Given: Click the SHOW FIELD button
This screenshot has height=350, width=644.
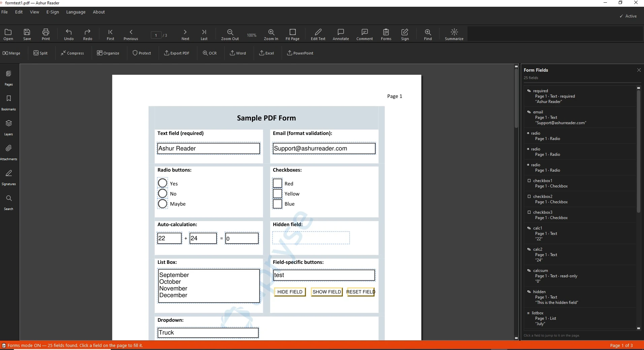Looking at the screenshot, I should coord(327,292).
